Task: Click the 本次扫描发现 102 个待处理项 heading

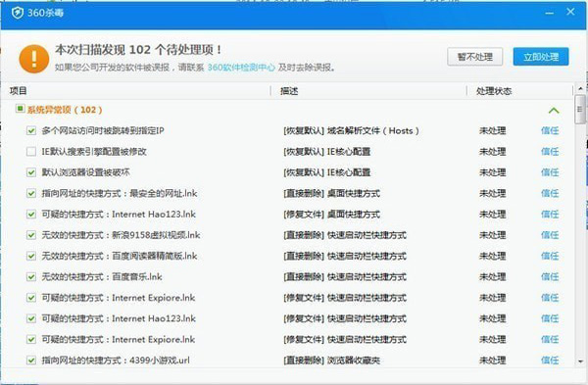Action: (138, 50)
